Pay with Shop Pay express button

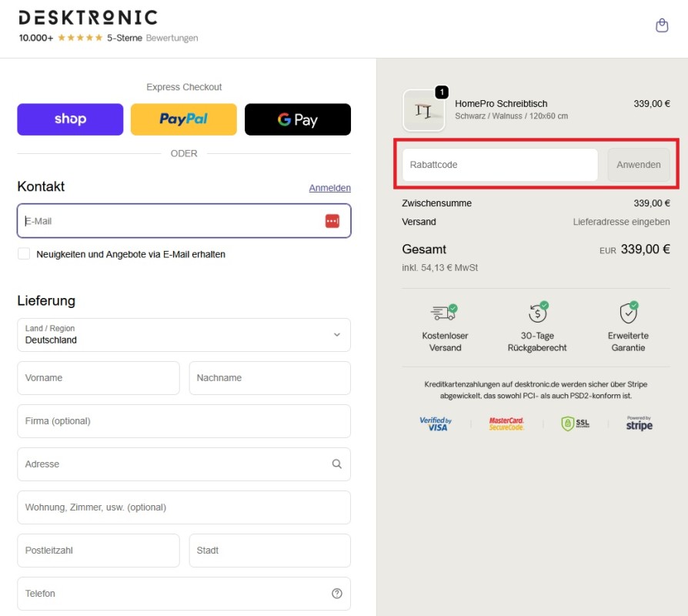pyautogui.click(x=70, y=119)
